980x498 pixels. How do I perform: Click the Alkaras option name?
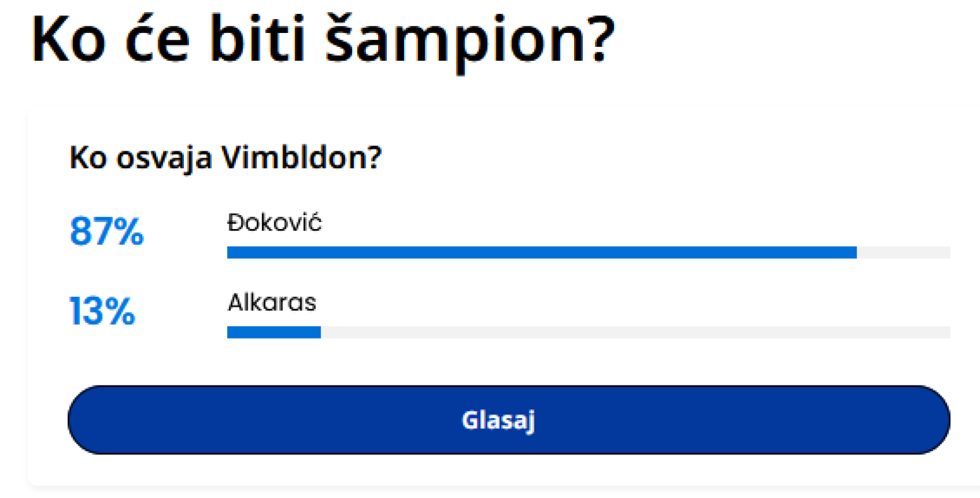(x=272, y=302)
